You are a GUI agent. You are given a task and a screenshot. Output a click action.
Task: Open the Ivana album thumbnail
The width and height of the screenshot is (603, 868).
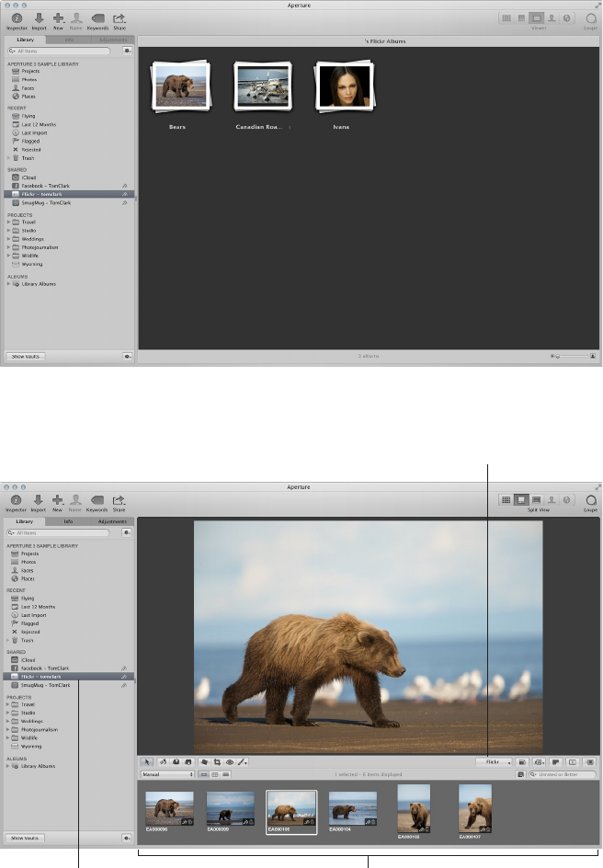(344, 86)
